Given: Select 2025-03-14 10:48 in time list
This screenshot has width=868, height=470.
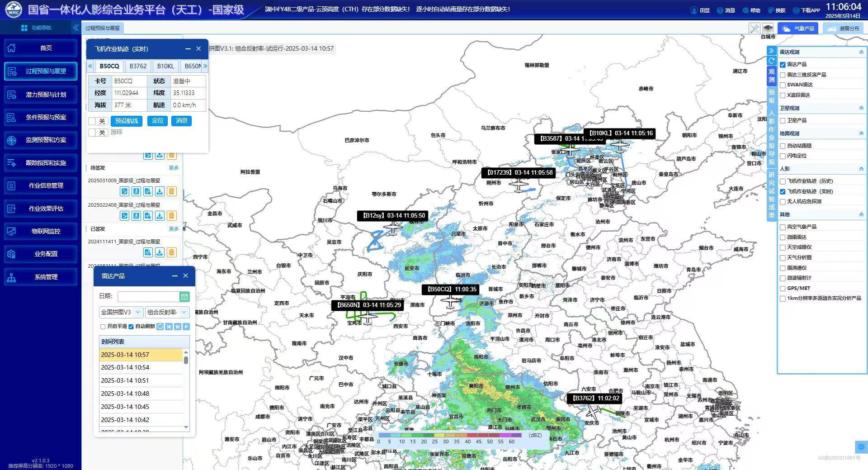Looking at the screenshot, I should point(125,394).
